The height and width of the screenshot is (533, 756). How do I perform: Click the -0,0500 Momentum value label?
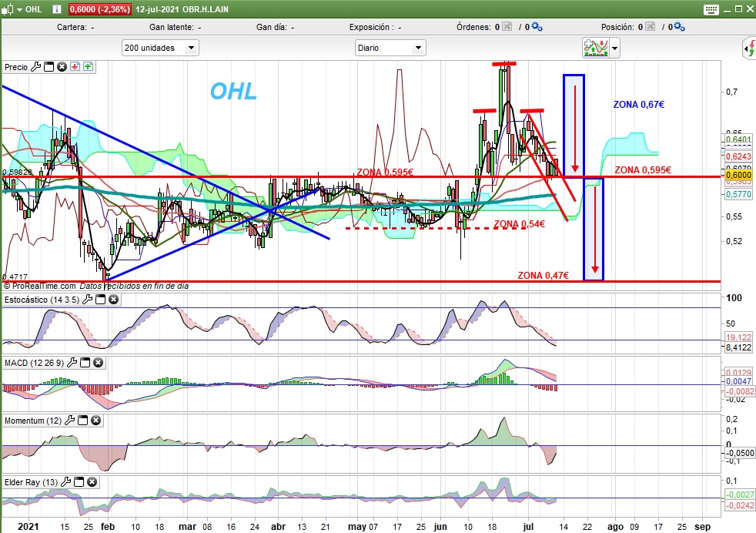pos(738,453)
